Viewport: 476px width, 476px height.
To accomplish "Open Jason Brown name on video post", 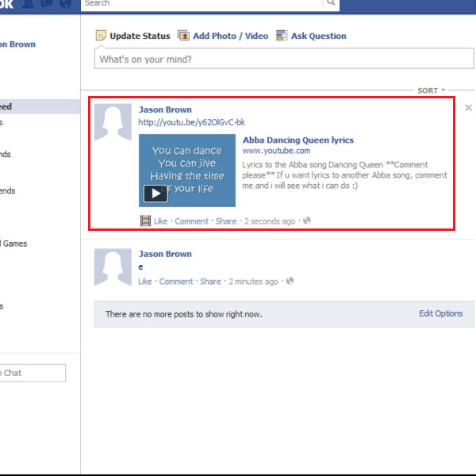I will tap(165, 109).
